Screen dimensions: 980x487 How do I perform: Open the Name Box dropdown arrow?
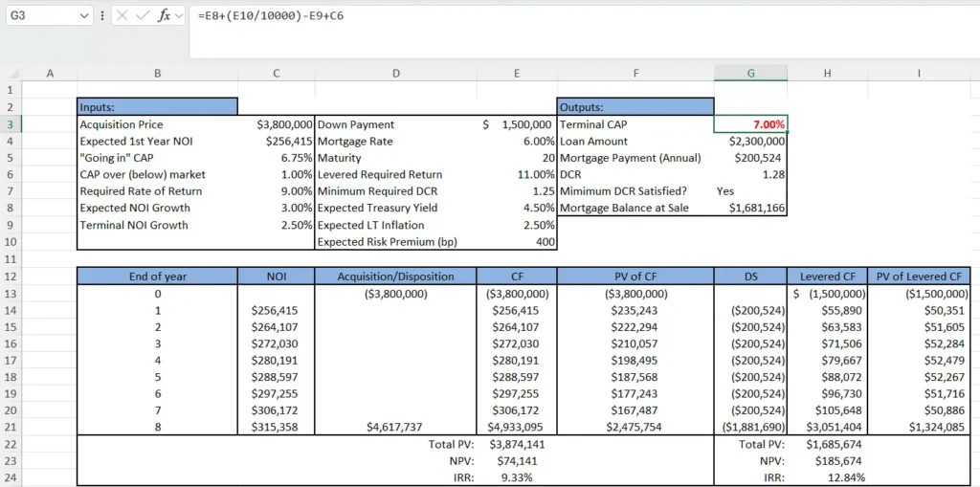pyautogui.click(x=85, y=17)
